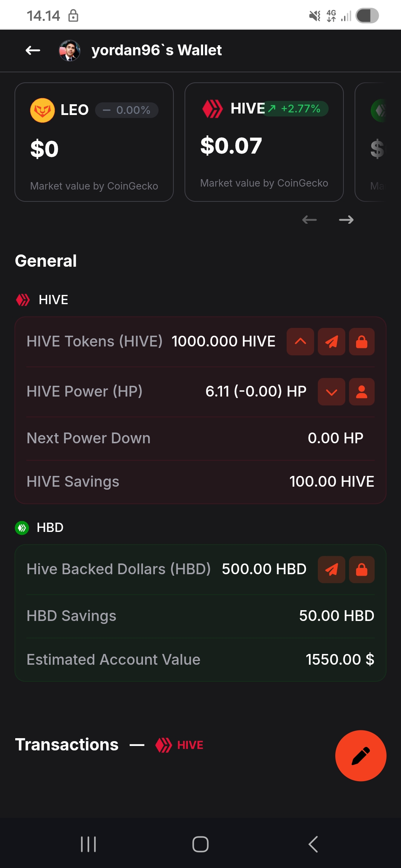Open the LEO market value card

pos(94,142)
